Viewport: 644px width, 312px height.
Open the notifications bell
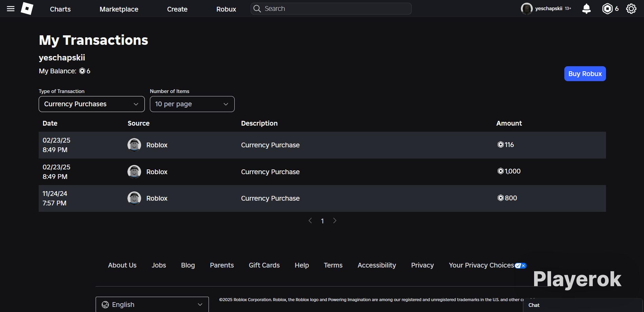tap(586, 9)
